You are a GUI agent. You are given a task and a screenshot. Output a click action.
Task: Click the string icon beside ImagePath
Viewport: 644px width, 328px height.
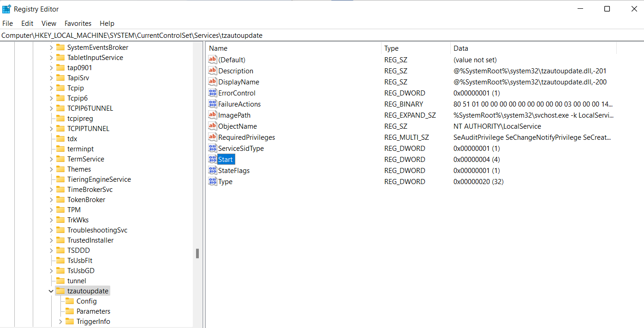[x=212, y=115]
